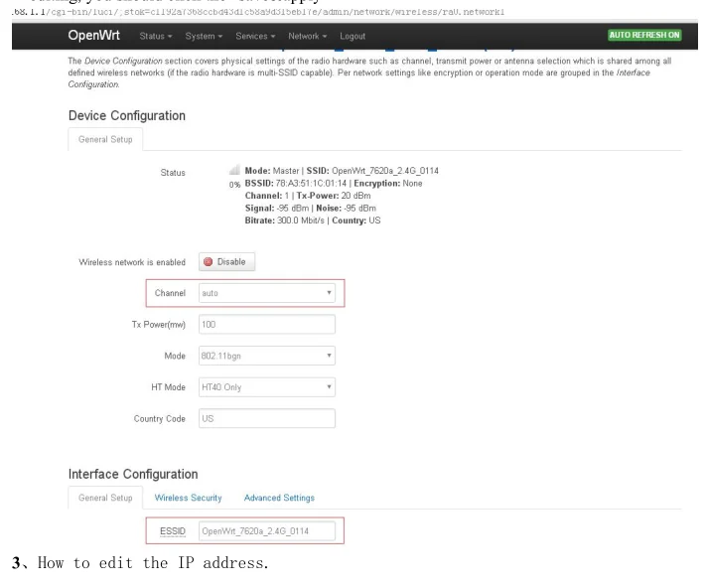This screenshot has width=706, height=588.
Task: Click the red Disable icon
Action: click(208, 262)
